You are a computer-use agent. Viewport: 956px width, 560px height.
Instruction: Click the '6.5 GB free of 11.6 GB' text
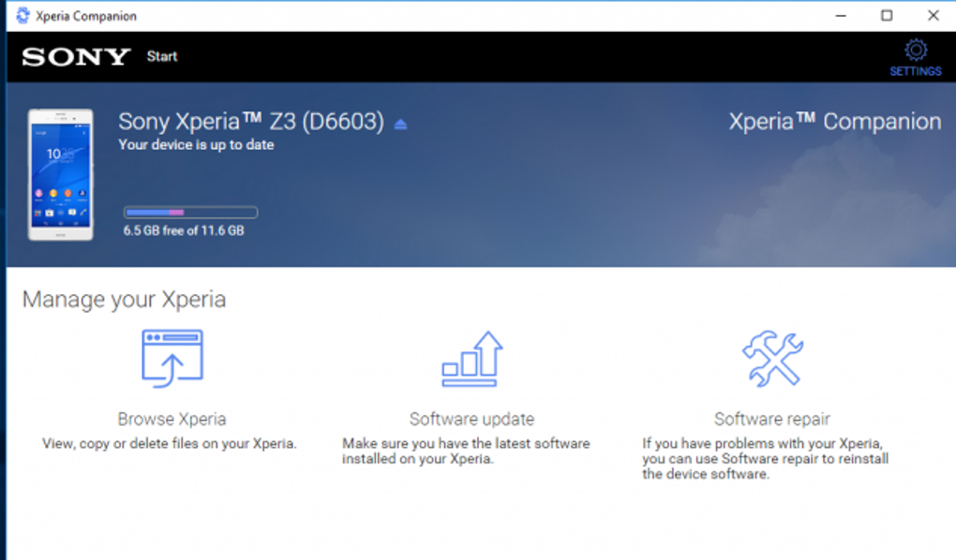(x=184, y=230)
